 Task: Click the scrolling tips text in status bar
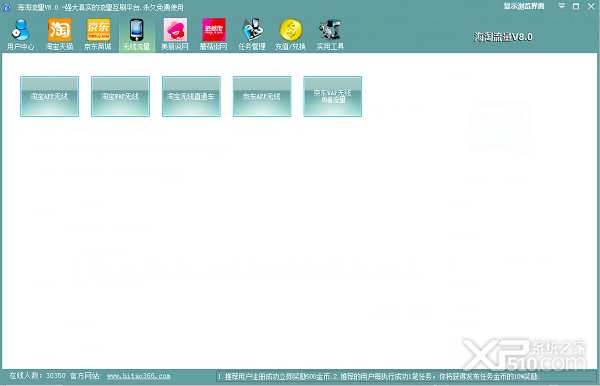[x=406, y=376]
